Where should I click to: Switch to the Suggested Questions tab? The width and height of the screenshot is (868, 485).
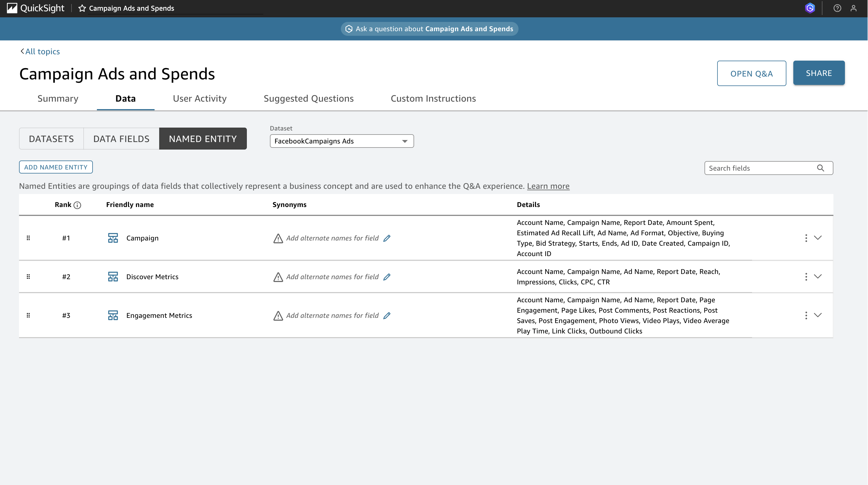[x=308, y=98]
